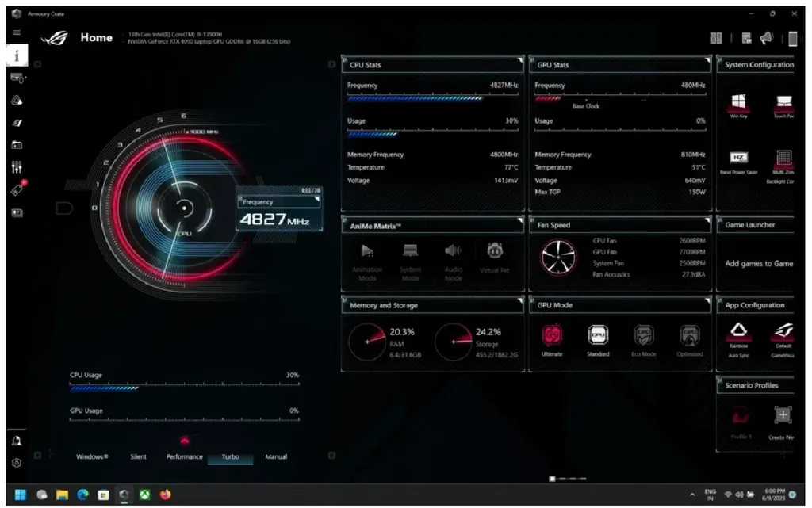The height and width of the screenshot is (508, 812).
Task: Open the News icon in the sidebar
Action: pos(17,212)
